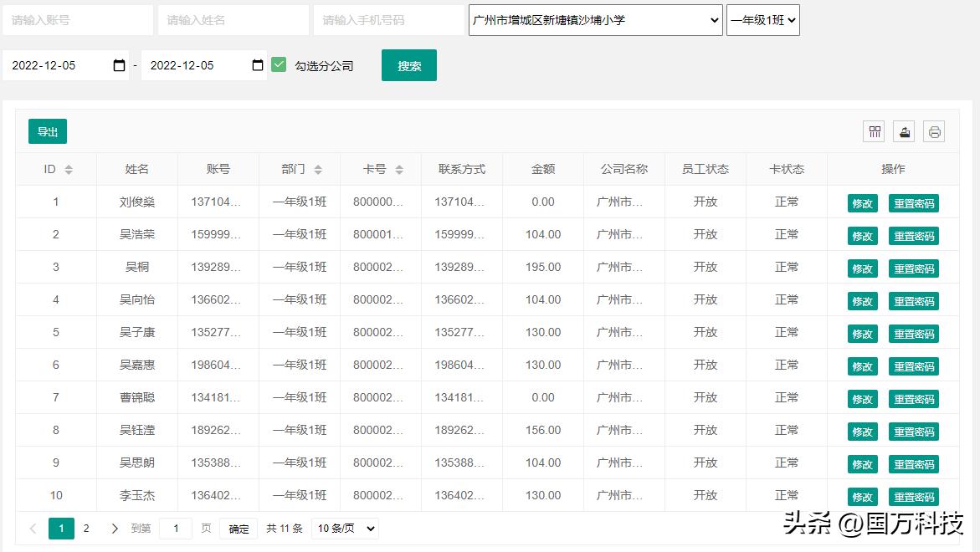Reset password for 李玉杰
The image size is (980, 552).
tap(913, 497)
